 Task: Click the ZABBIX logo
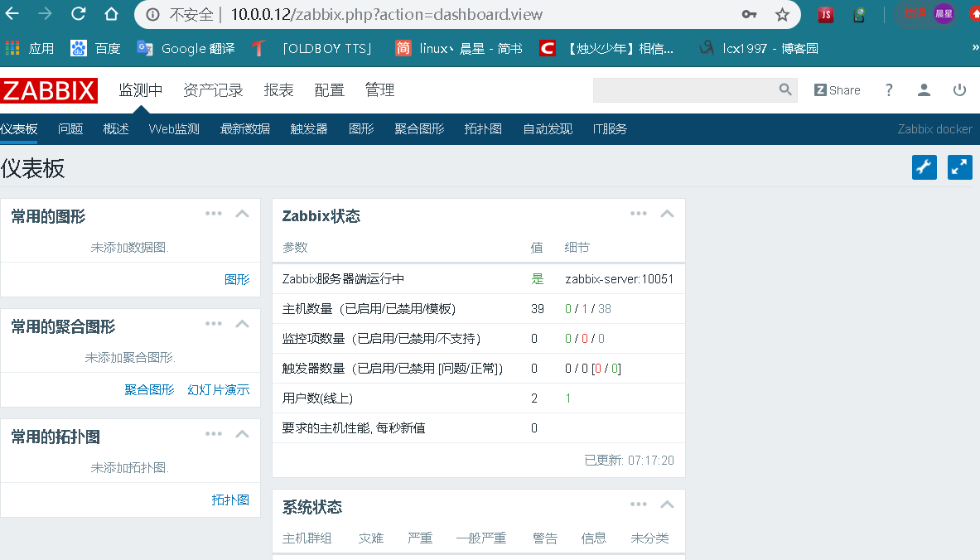coord(49,90)
